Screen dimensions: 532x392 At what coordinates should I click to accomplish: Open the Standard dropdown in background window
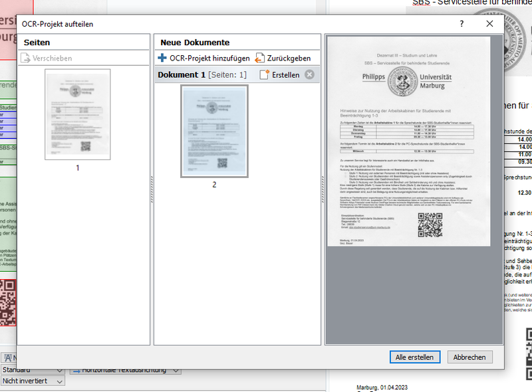(33, 371)
